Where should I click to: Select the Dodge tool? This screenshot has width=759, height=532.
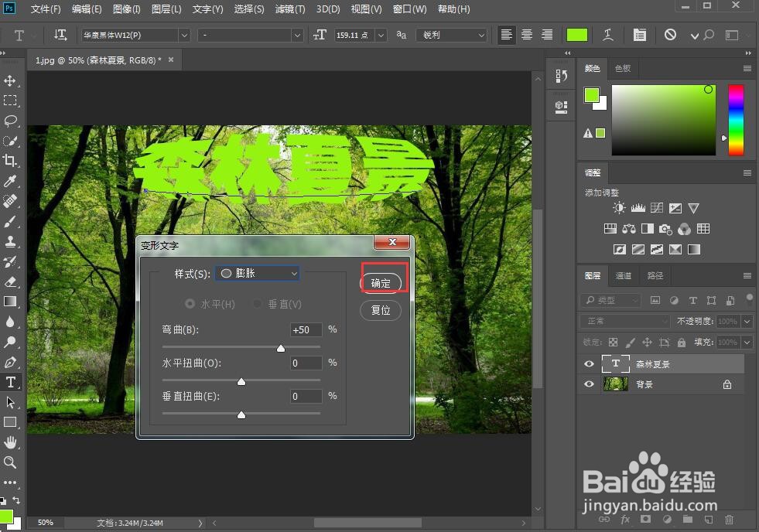pos(10,342)
